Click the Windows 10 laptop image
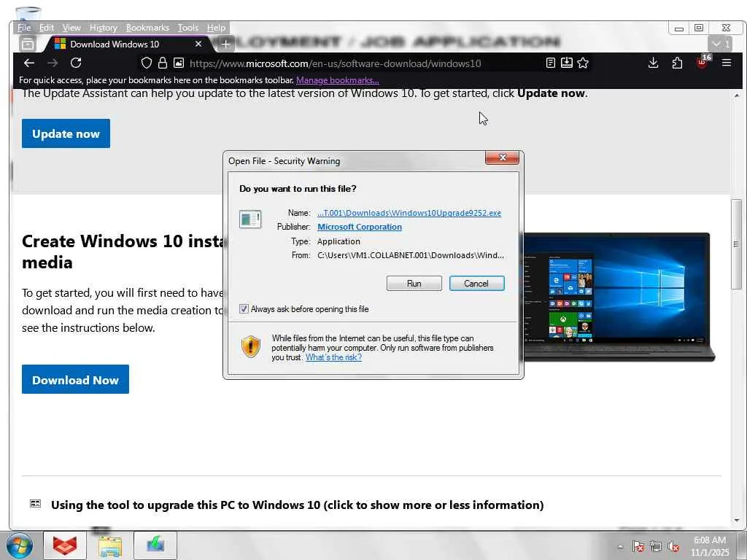 point(619,297)
